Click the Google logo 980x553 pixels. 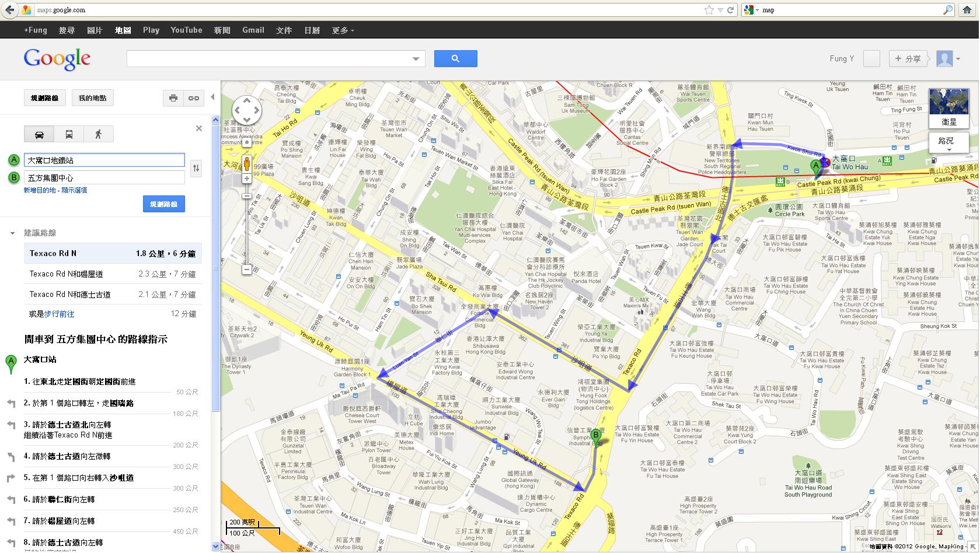point(57,59)
